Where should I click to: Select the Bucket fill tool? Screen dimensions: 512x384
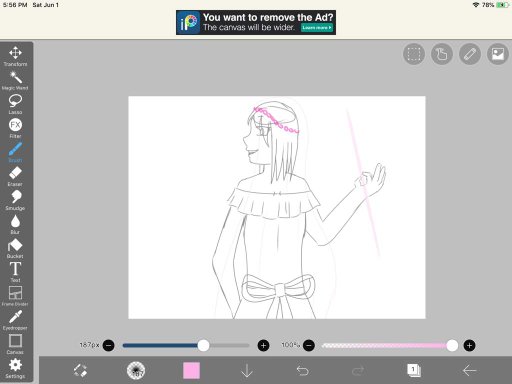pos(15,249)
